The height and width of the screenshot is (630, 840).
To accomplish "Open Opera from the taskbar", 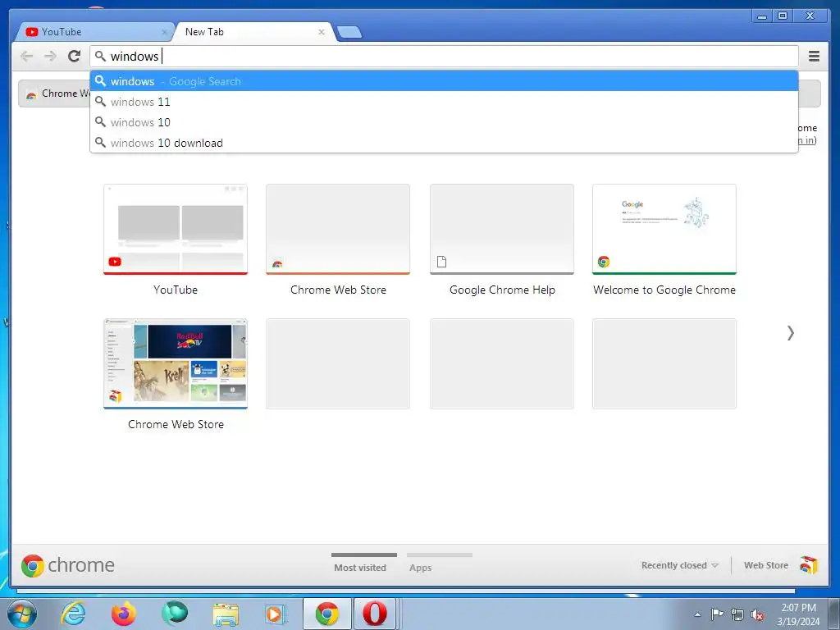I will point(374,614).
